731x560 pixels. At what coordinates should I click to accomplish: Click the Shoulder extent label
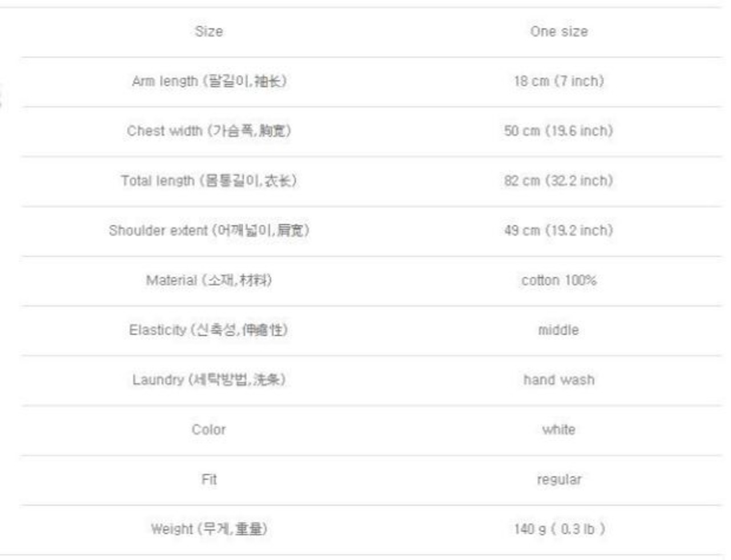pos(209,231)
